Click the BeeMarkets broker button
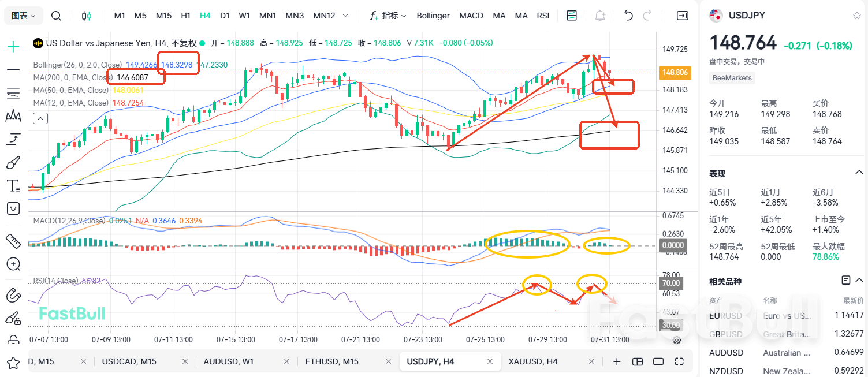This screenshot has width=868, height=377. tap(732, 77)
